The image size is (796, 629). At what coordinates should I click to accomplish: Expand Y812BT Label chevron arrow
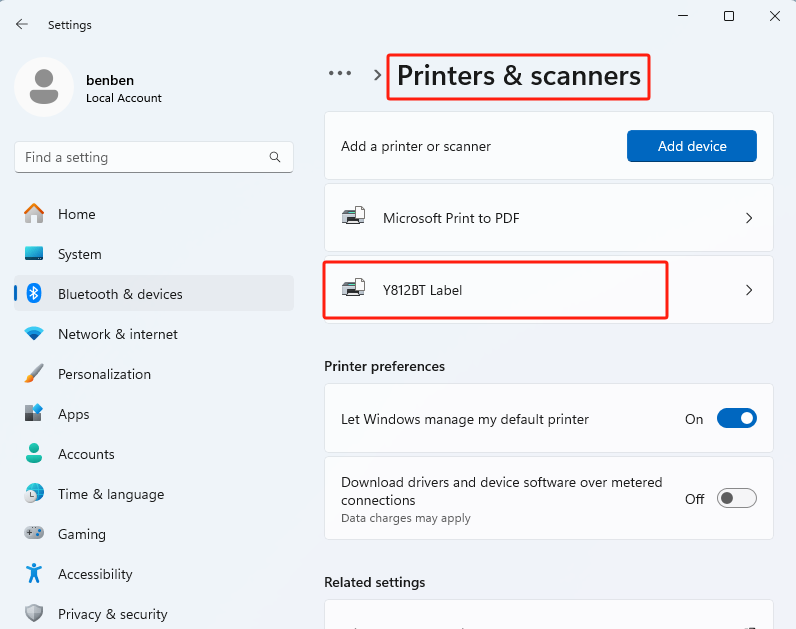749,290
